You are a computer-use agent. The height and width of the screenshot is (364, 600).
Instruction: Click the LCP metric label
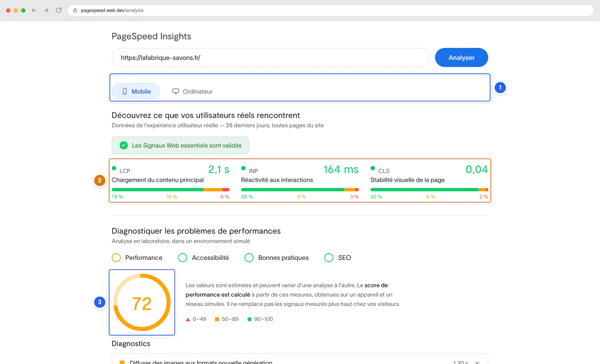(x=125, y=171)
